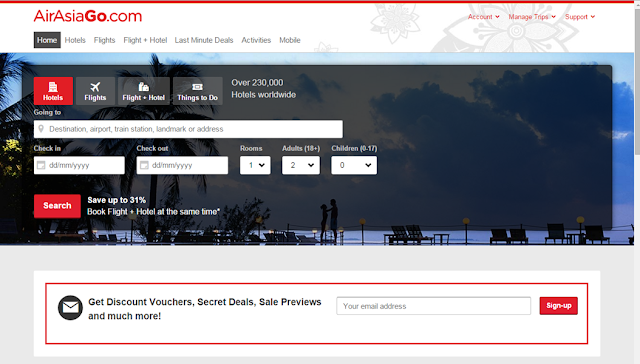Open the Check in calendar icon
This screenshot has width=640, height=364.
[x=41, y=165]
